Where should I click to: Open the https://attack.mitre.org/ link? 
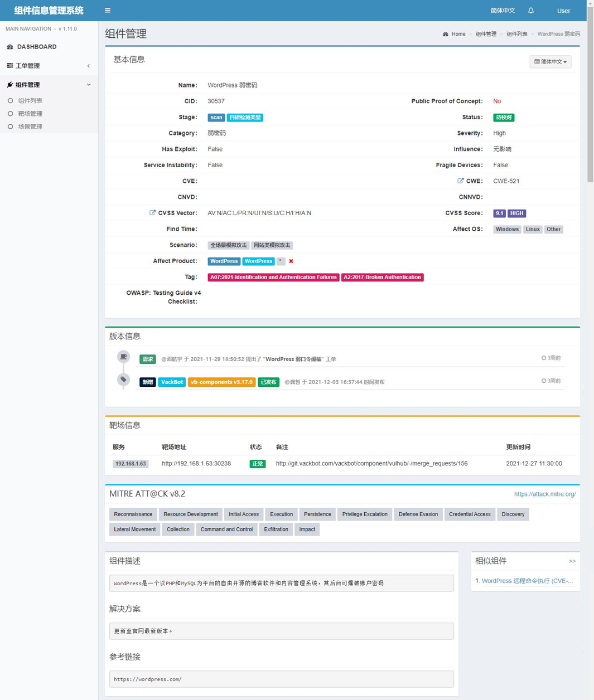(545, 494)
